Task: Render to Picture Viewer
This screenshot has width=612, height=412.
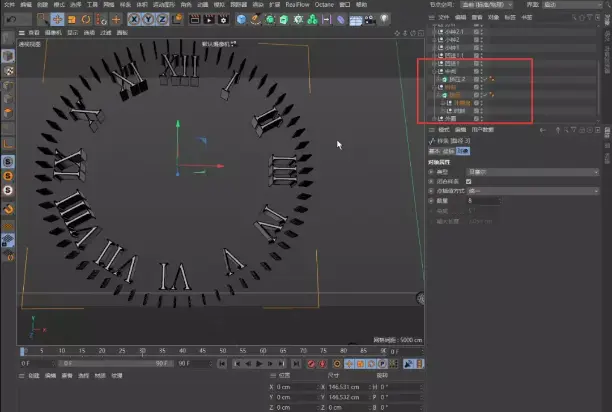Action: (209, 19)
